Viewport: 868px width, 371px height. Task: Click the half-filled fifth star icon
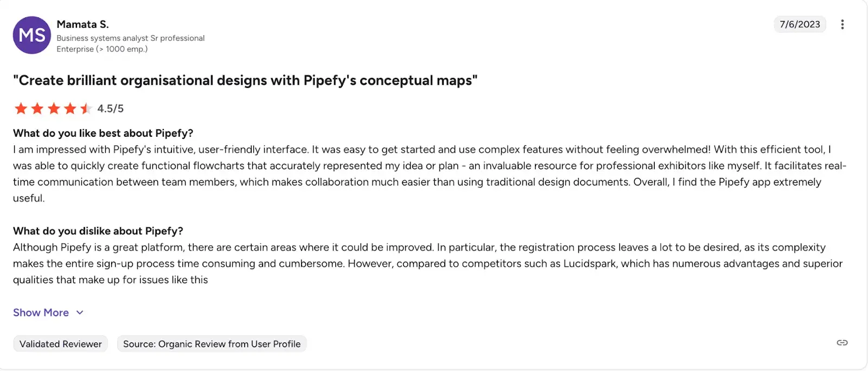pyautogui.click(x=86, y=108)
